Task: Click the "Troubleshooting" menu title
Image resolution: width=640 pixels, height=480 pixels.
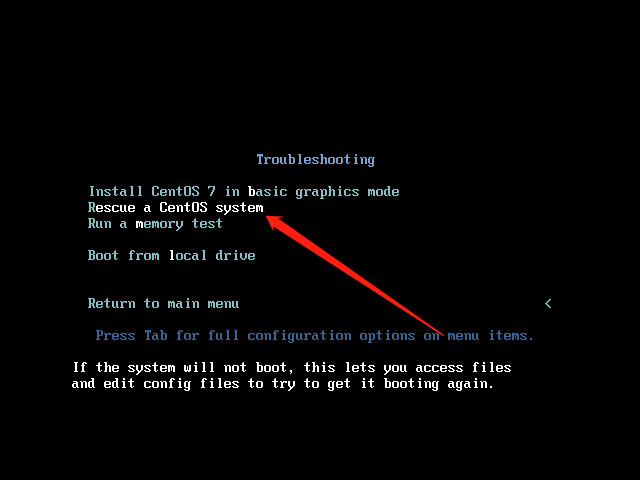Action: [316, 160]
